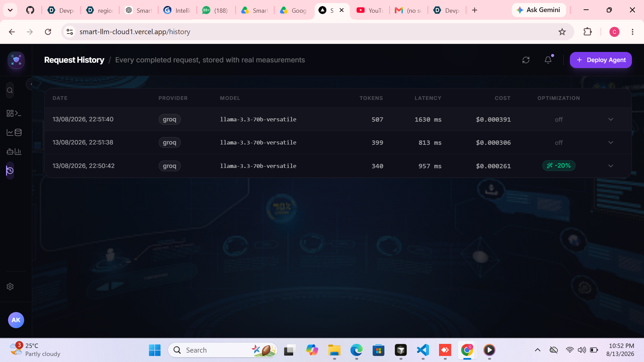Switch to the Intelli tab
644x362 pixels.
pyautogui.click(x=177, y=10)
